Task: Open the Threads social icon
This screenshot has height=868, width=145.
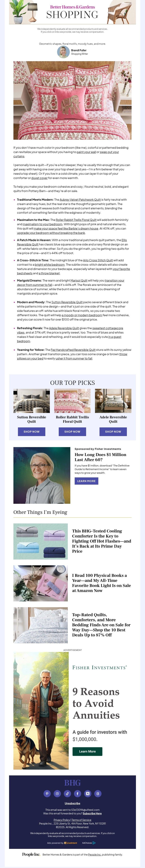Action: click(x=98, y=793)
